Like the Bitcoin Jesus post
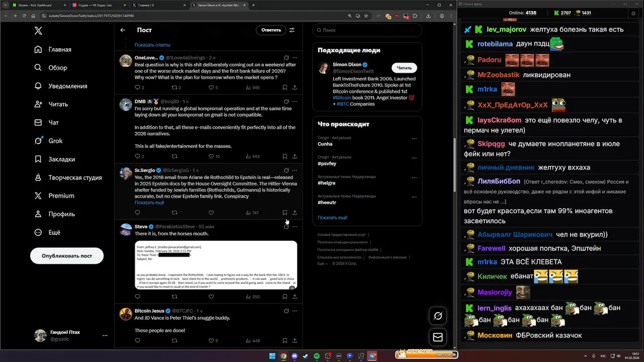 [x=211, y=340]
